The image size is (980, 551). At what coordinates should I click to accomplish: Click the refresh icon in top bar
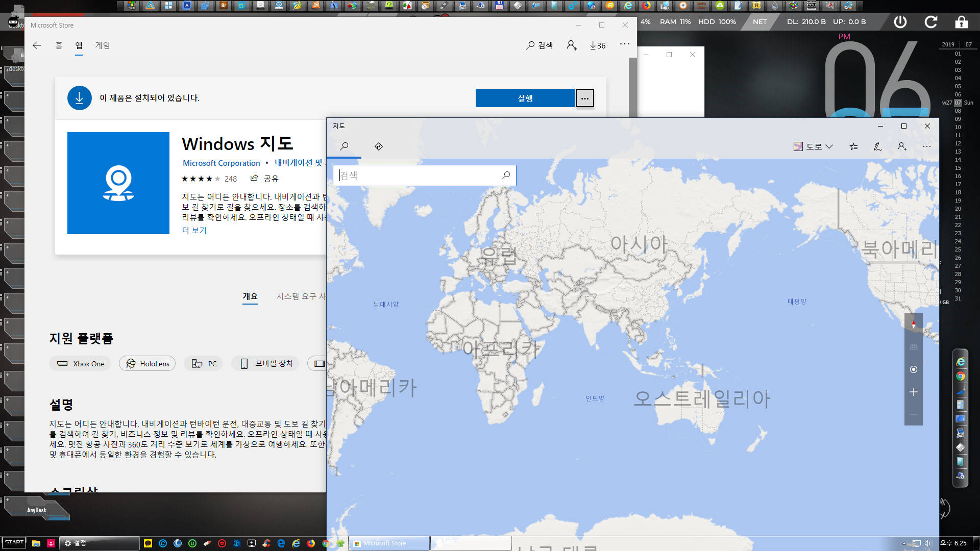pyautogui.click(x=931, y=22)
